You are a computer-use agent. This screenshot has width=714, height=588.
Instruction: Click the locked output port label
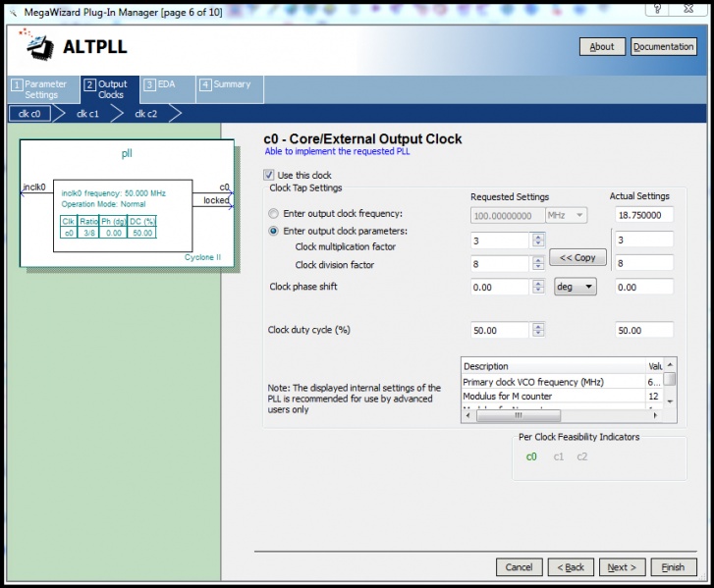[x=216, y=200]
